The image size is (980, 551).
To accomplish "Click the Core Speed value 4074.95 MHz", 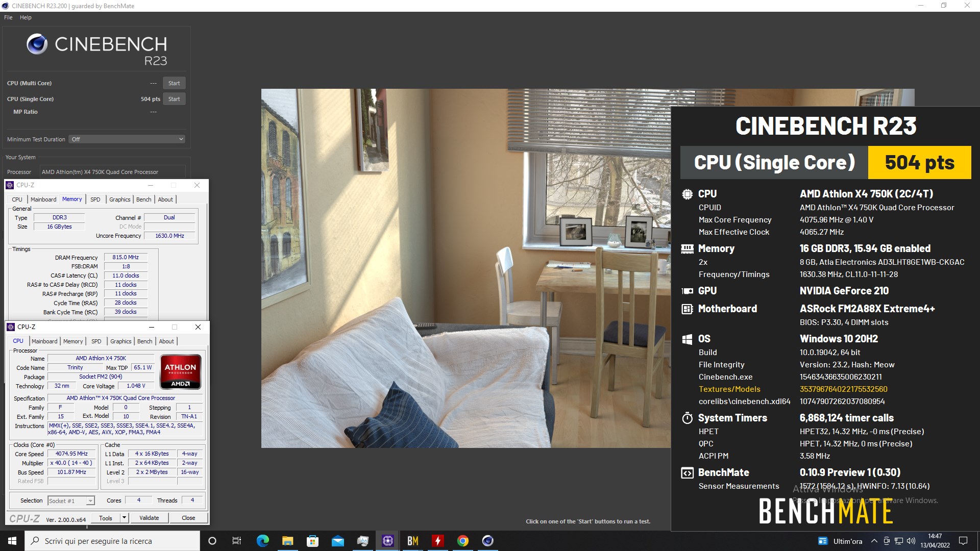I will coord(71,454).
